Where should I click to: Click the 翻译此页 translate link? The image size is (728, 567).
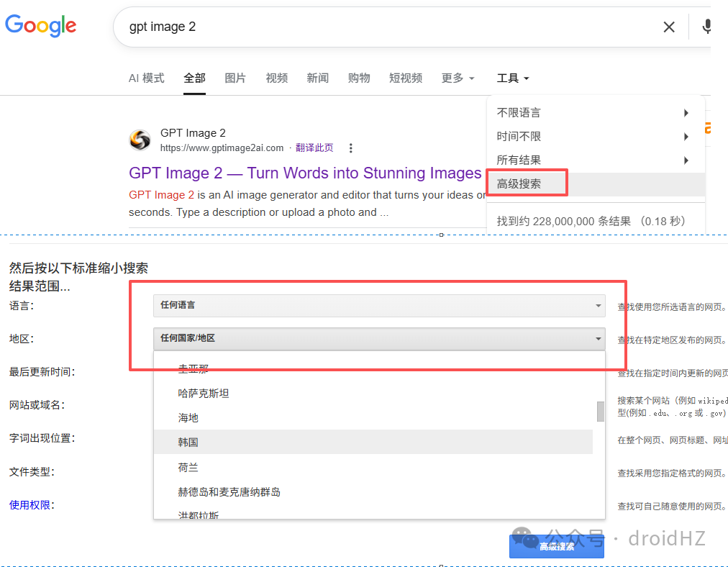[314, 148]
